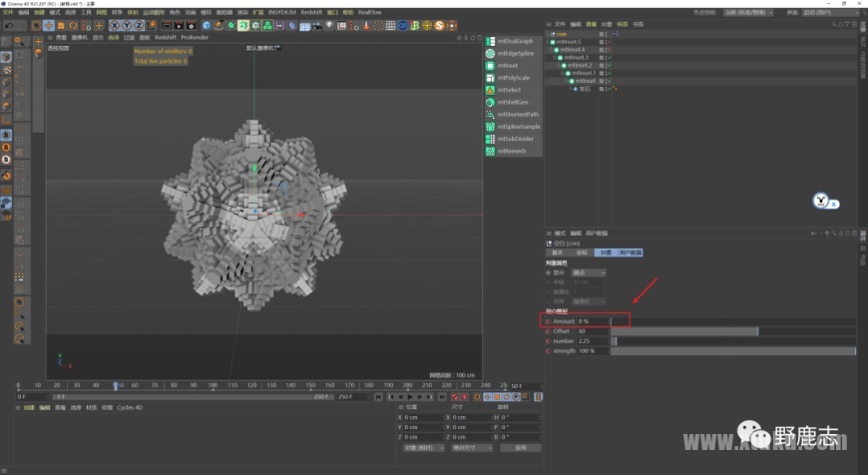This screenshot has height=475, width=868.
Task: Toggle the X axis lock icon
Action: (x=115, y=26)
